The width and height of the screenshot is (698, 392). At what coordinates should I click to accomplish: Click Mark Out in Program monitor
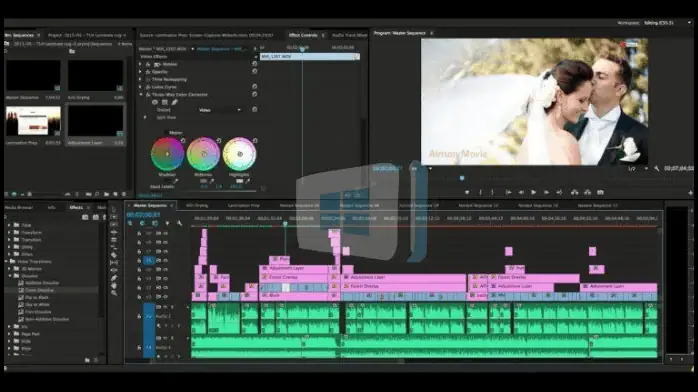[x=492, y=192]
